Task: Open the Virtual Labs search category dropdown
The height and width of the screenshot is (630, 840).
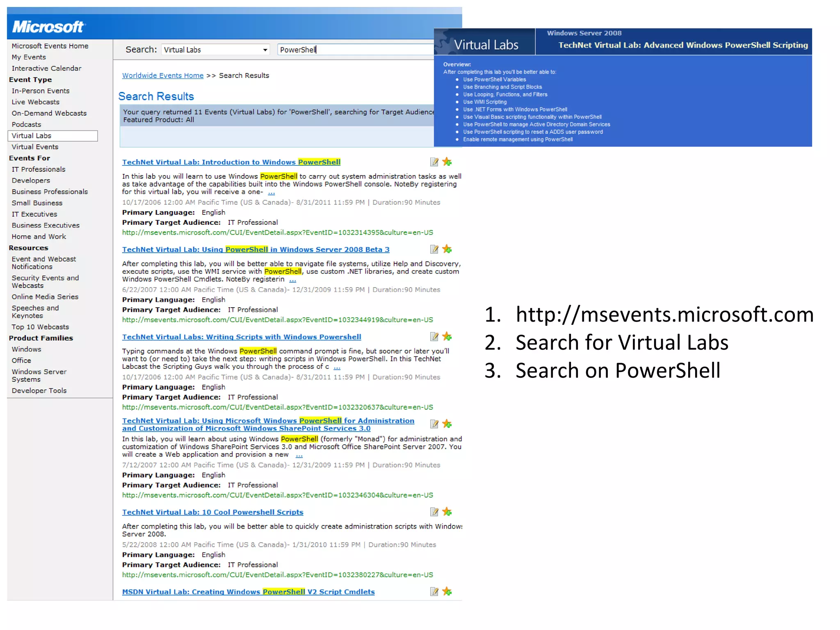Action: pos(265,50)
